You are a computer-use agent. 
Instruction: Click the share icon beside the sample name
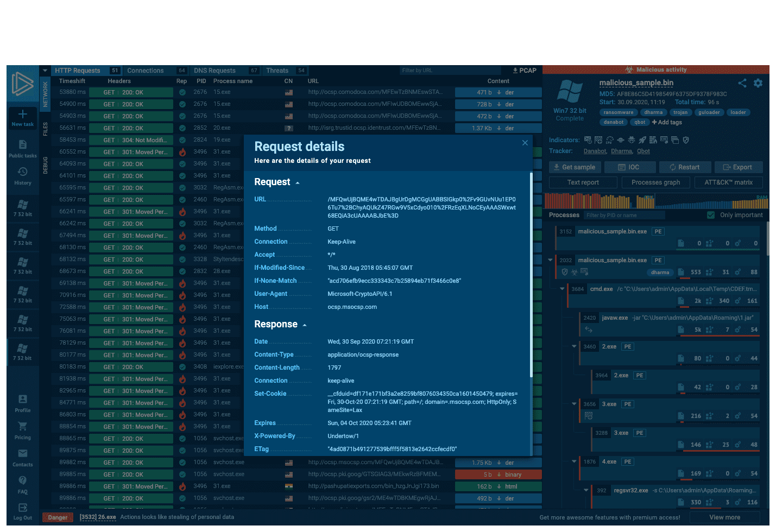click(742, 83)
